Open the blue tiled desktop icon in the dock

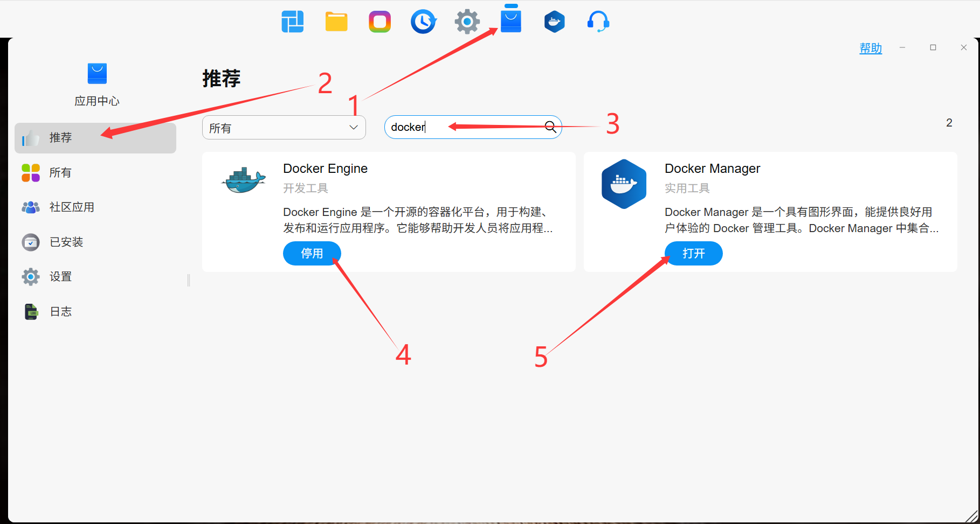(x=293, y=22)
